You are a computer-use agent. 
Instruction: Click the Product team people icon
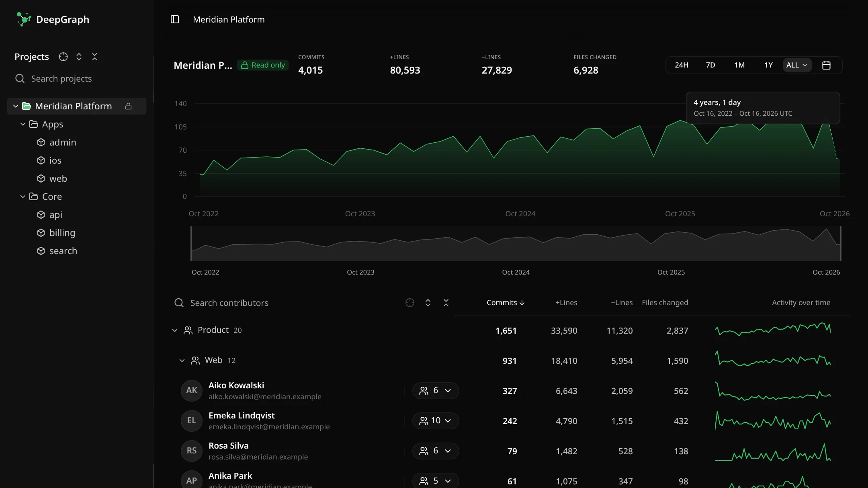point(188,330)
